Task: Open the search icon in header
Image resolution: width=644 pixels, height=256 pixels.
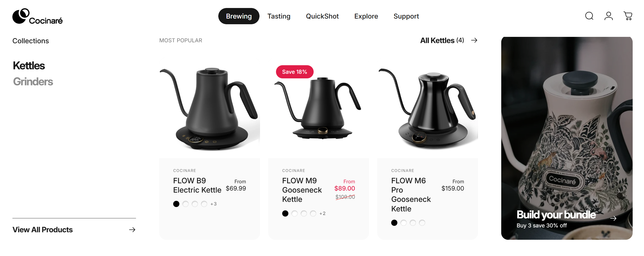Action: pos(589,16)
